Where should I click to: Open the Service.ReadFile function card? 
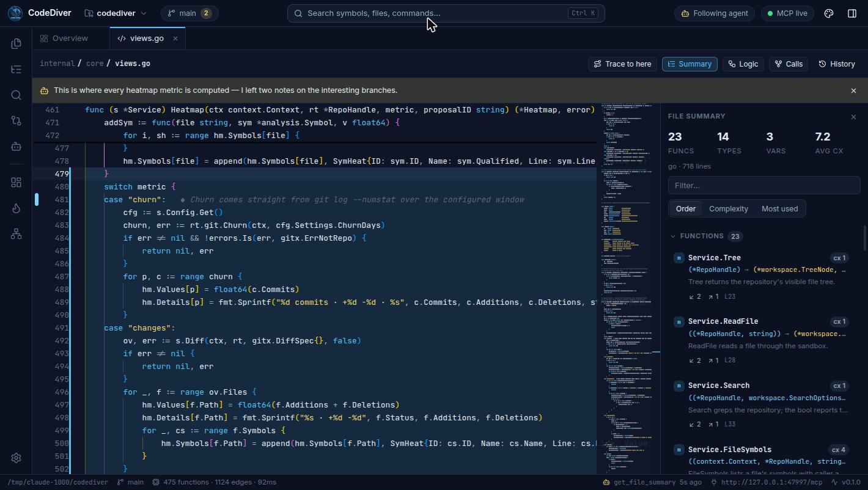(762, 341)
